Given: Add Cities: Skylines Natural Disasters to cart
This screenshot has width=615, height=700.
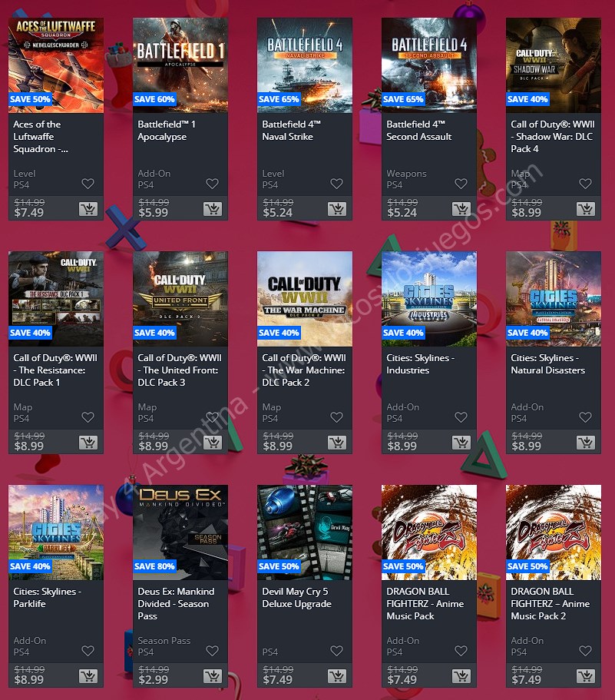Looking at the screenshot, I should tap(586, 442).
